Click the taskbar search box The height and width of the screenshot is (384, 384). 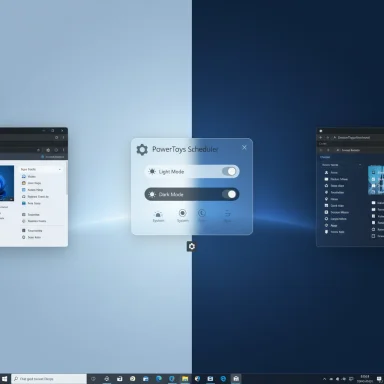coord(49,379)
